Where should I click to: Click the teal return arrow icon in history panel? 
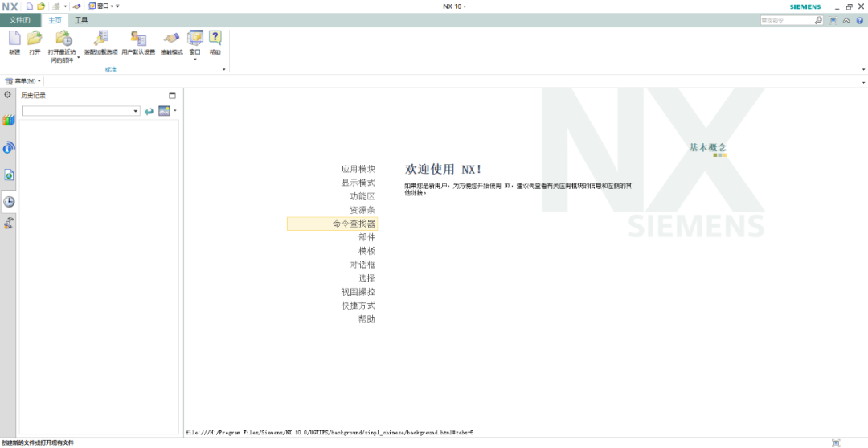149,111
